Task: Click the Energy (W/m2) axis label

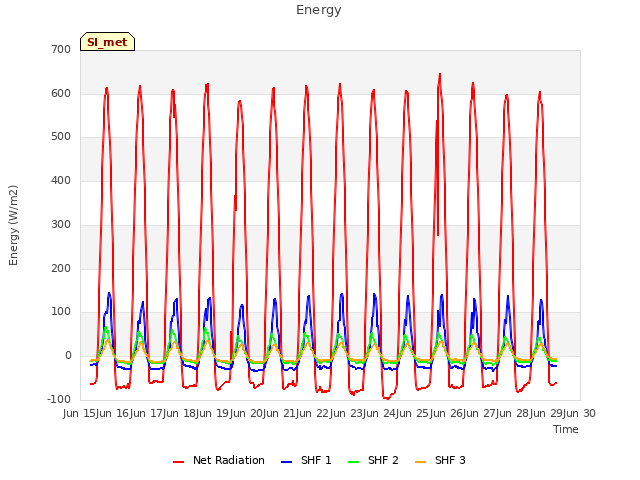Action: point(13,225)
